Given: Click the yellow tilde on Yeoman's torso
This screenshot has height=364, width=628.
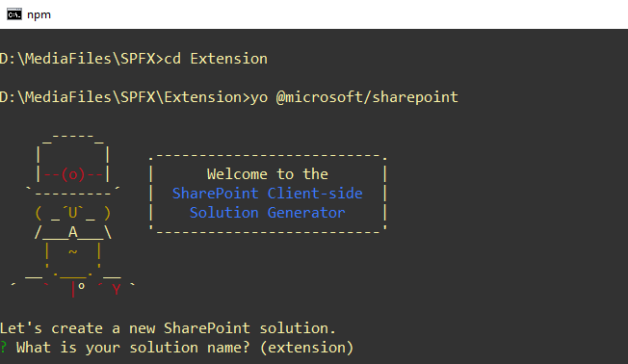Looking at the screenshot, I should click(x=73, y=252).
